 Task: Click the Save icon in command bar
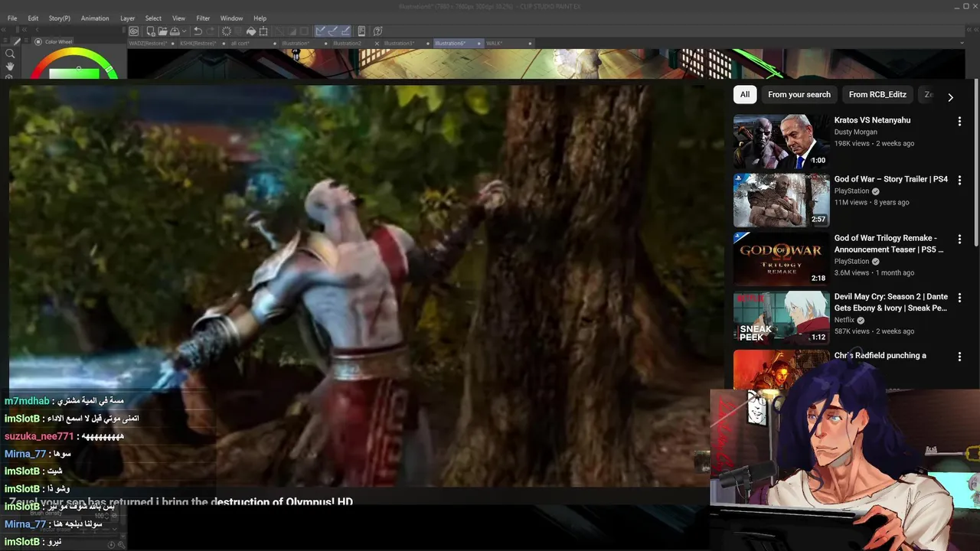coord(175,31)
